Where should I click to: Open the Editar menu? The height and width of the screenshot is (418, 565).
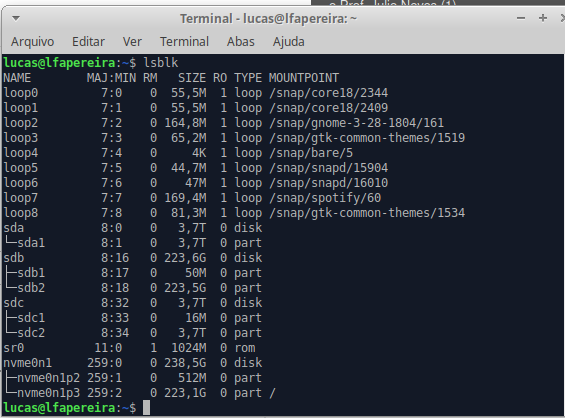pos(88,42)
